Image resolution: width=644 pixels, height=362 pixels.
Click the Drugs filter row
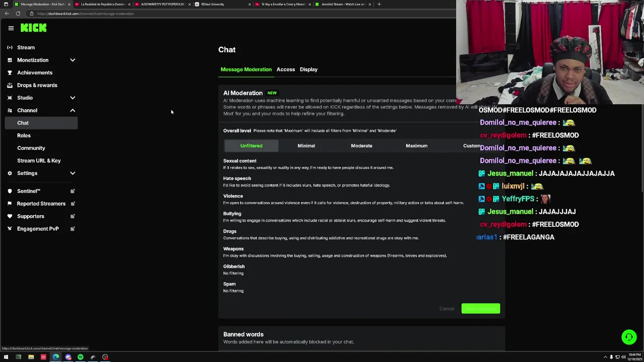[321, 234]
